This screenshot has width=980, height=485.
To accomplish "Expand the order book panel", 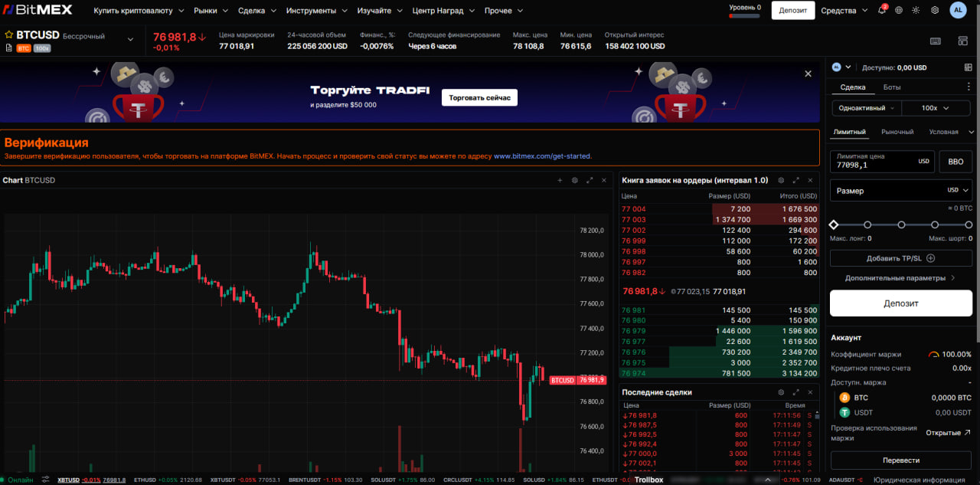I will 796,180.
